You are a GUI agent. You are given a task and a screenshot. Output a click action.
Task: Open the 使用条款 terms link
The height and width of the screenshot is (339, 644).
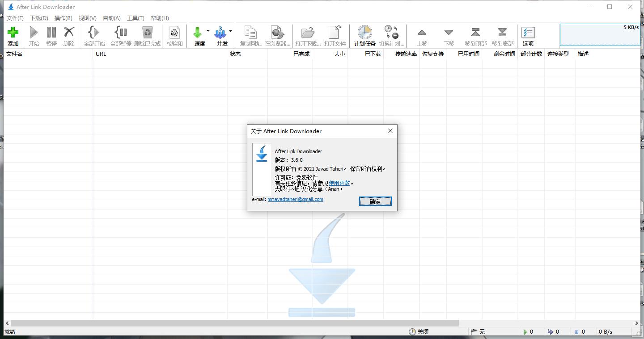339,183
